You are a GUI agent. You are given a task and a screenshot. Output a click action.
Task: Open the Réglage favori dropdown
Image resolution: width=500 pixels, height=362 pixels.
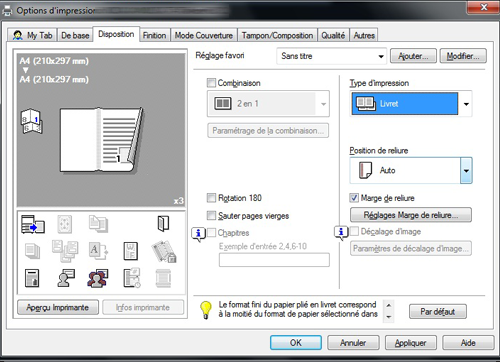[331, 56]
